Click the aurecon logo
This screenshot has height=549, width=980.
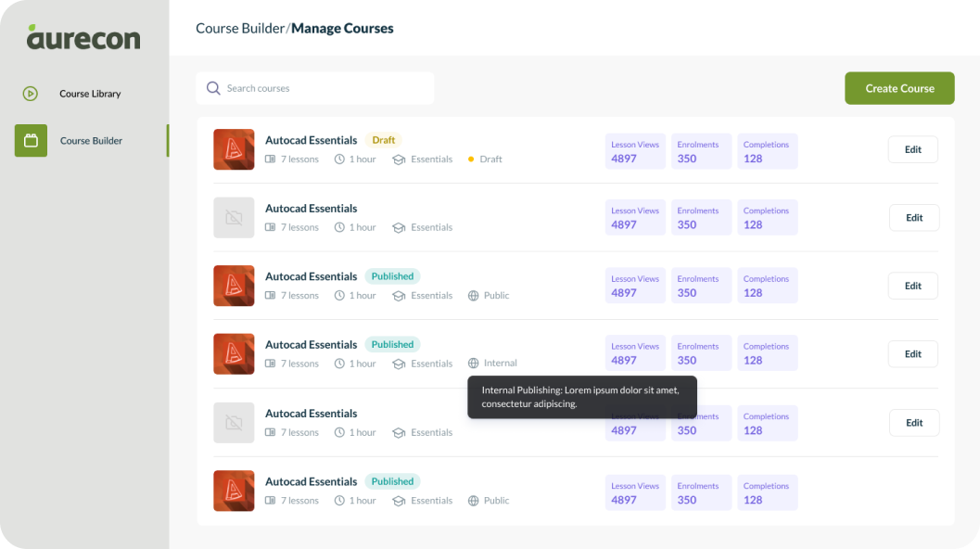click(x=83, y=37)
